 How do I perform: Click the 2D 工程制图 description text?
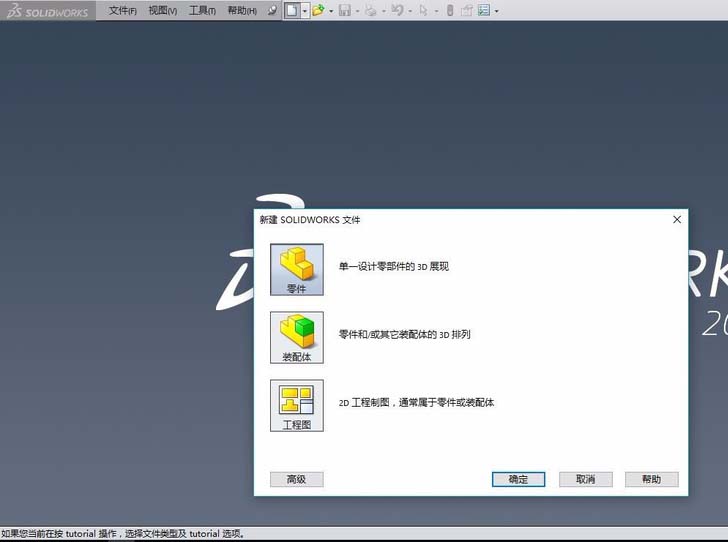416,403
